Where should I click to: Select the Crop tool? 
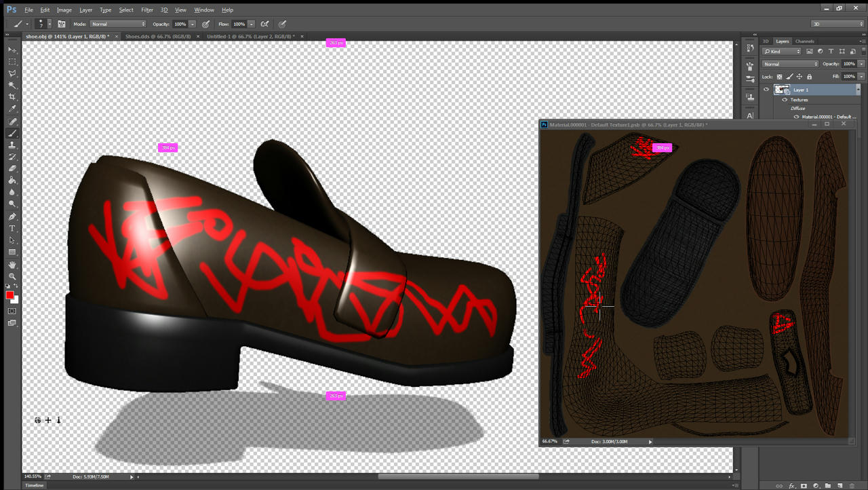coord(12,97)
